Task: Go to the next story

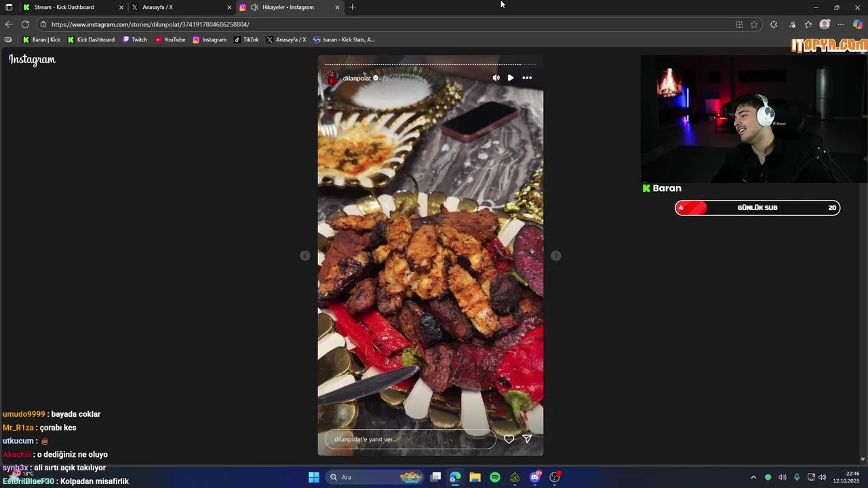Action: click(x=556, y=256)
